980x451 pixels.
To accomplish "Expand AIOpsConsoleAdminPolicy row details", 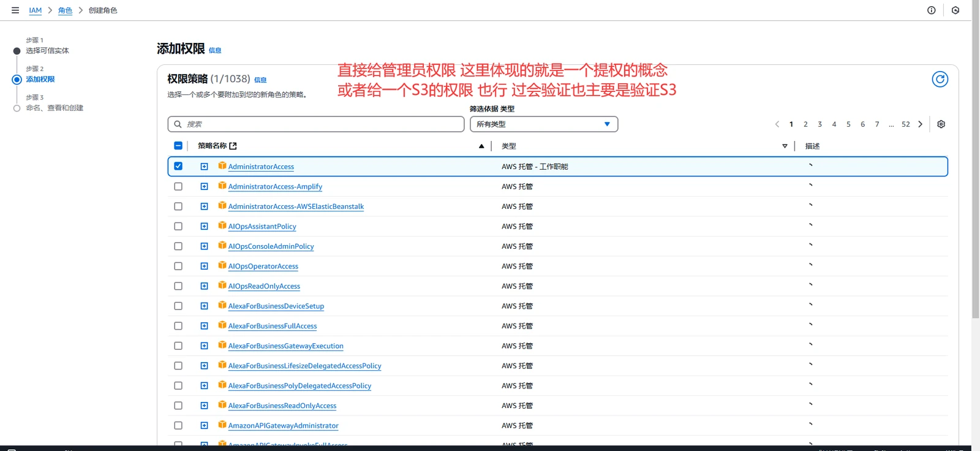I will tap(205, 246).
